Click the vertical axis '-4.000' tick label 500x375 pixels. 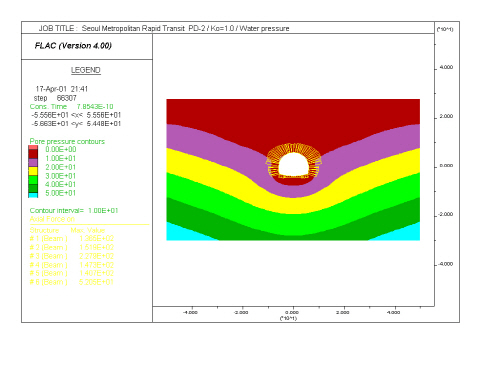(x=445, y=264)
